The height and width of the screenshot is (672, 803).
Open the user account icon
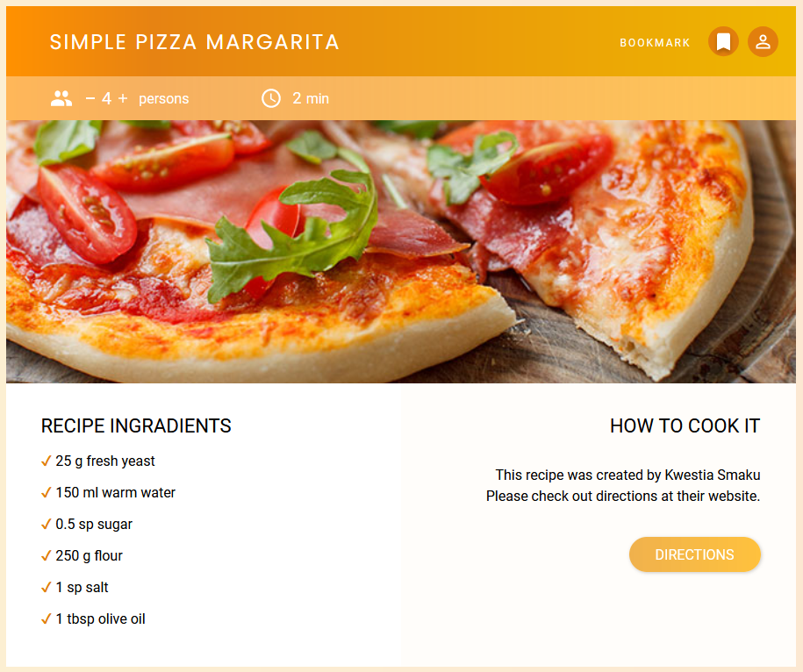click(x=763, y=41)
